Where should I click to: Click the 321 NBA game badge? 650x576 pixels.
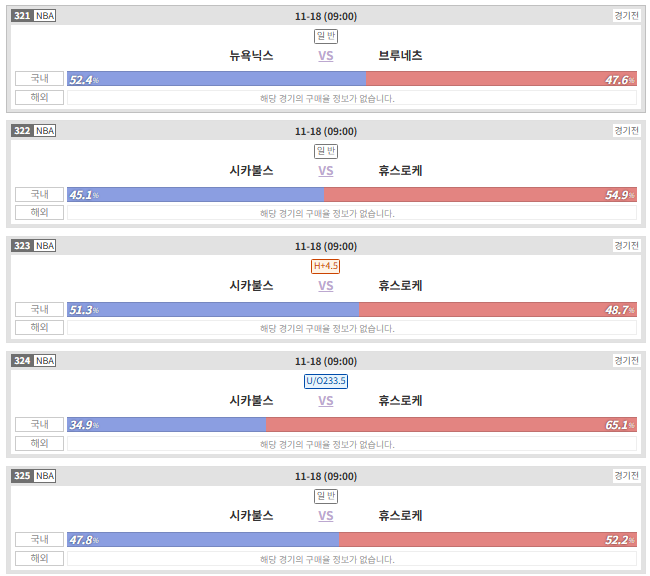point(34,16)
